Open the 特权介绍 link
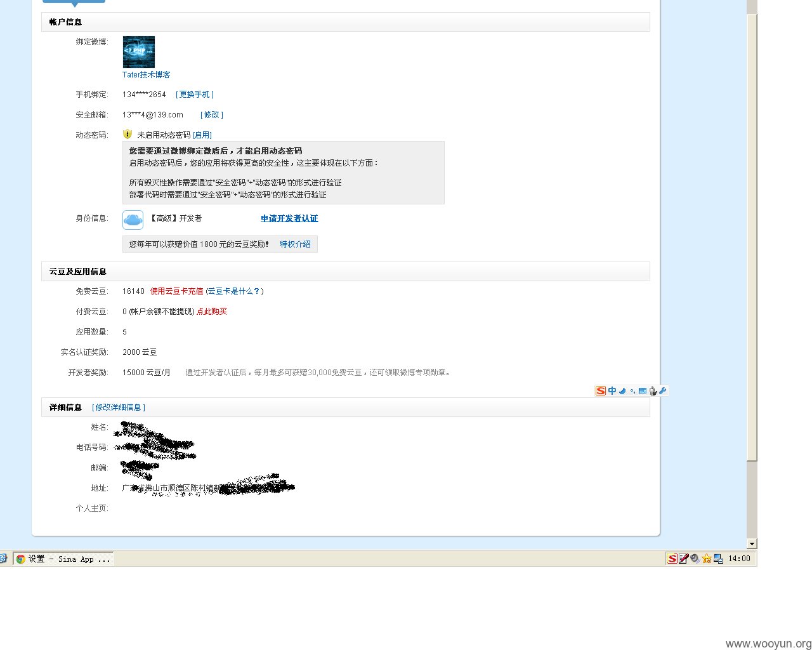Image resolution: width=812 pixels, height=650 pixels. (296, 244)
